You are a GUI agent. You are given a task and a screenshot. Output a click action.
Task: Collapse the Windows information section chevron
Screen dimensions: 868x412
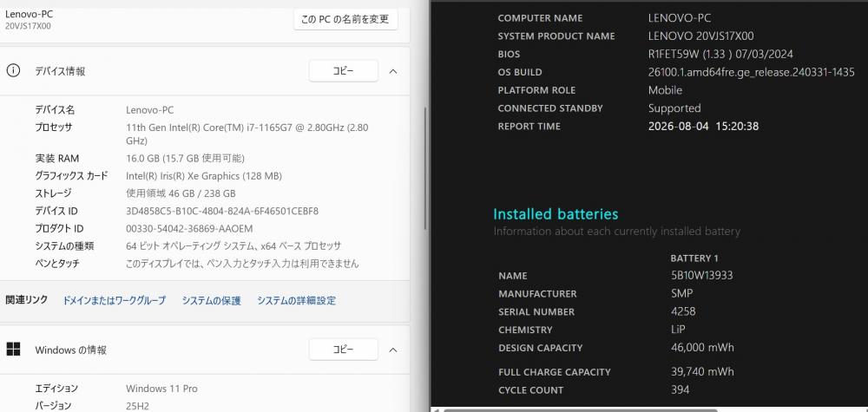tap(393, 350)
